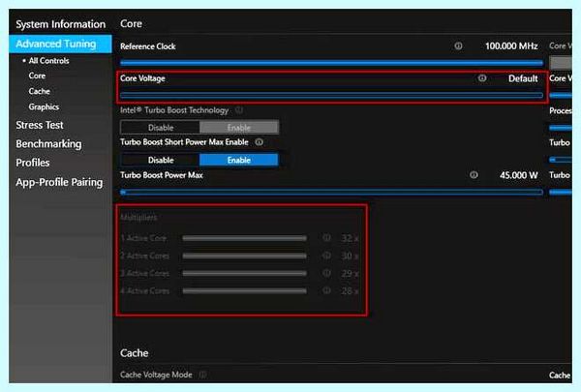This screenshot has width=581, height=392.
Task: Open the Graphics sub-item in sidebar
Action: tap(44, 107)
